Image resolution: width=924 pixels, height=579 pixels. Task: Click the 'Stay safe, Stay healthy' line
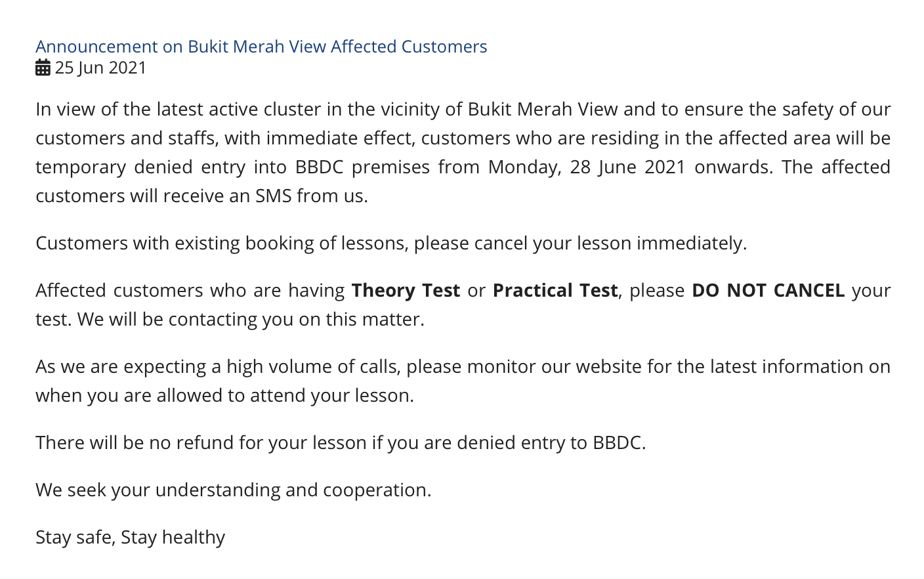[x=130, y=537]
